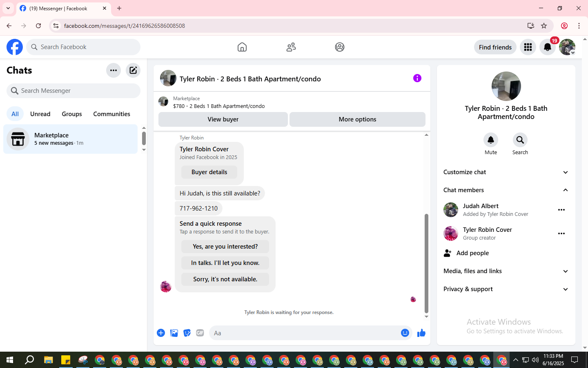
Task: Click More options button
Action: point(357,119)
